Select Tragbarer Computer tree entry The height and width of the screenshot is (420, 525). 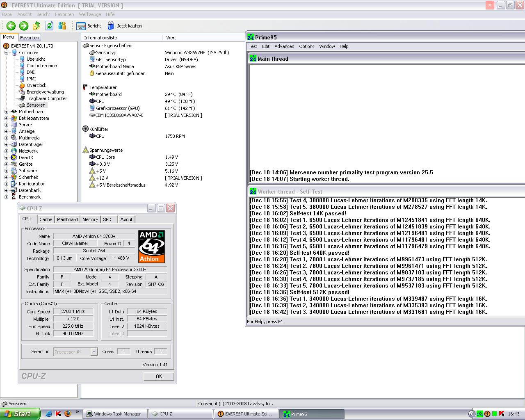pos(47,98)
